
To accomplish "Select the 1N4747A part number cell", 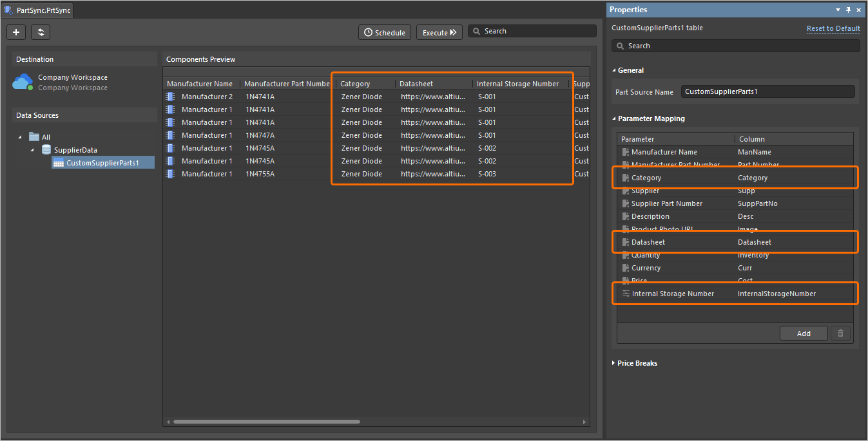I will click(260, 135).
